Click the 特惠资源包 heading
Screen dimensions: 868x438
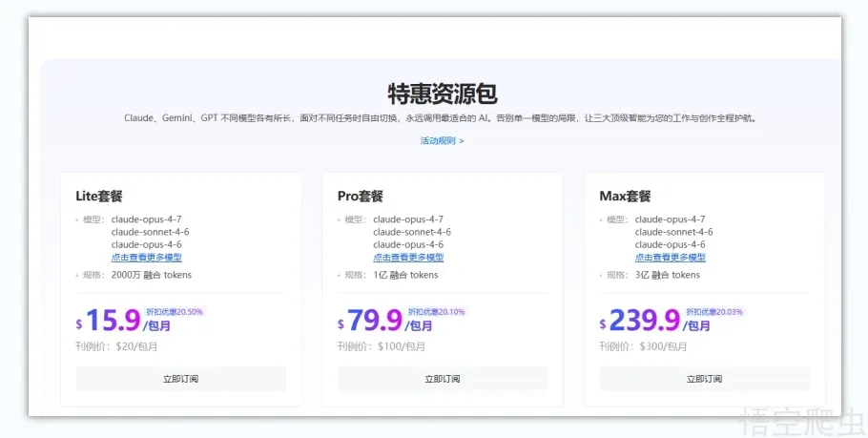(x=443, y=94)
